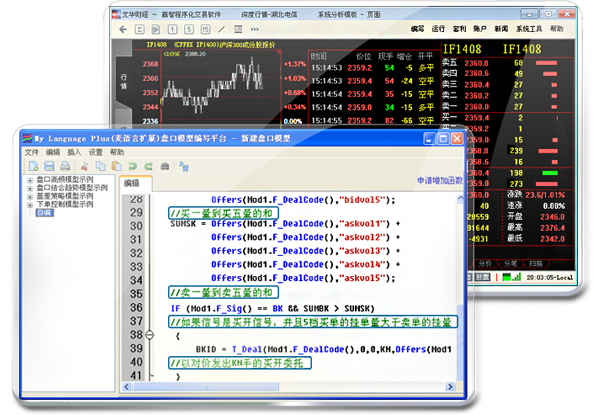Click the editor horizontal scrollbar thumb
This screenshot has height=415, width=593.
pos(206,387)
